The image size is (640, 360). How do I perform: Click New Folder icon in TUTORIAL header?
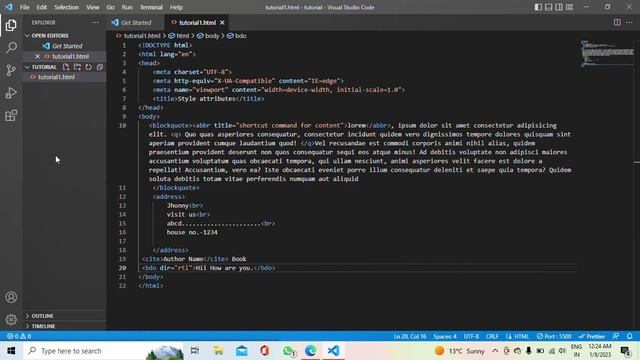pyautogui.click(x=77, y=67)
